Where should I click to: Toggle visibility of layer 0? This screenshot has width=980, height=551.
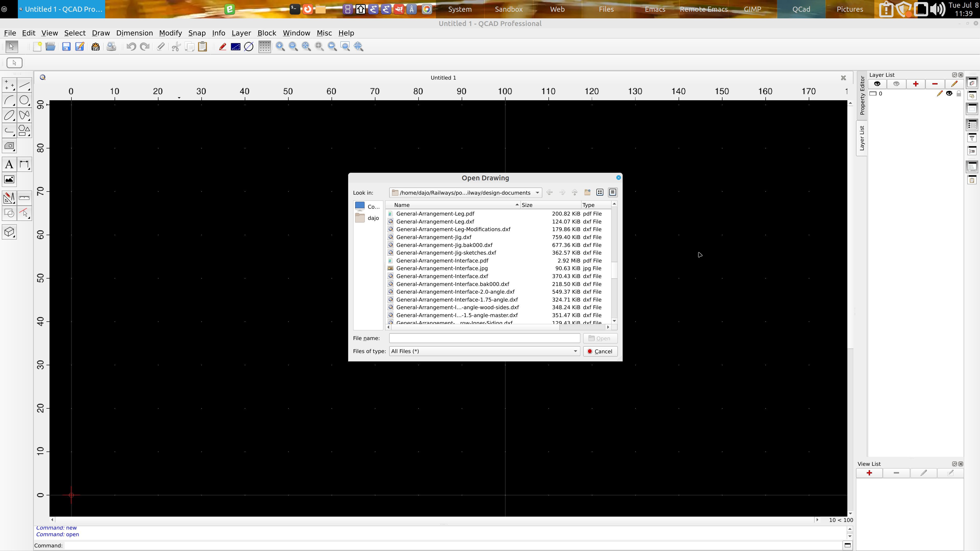[949, 94]
